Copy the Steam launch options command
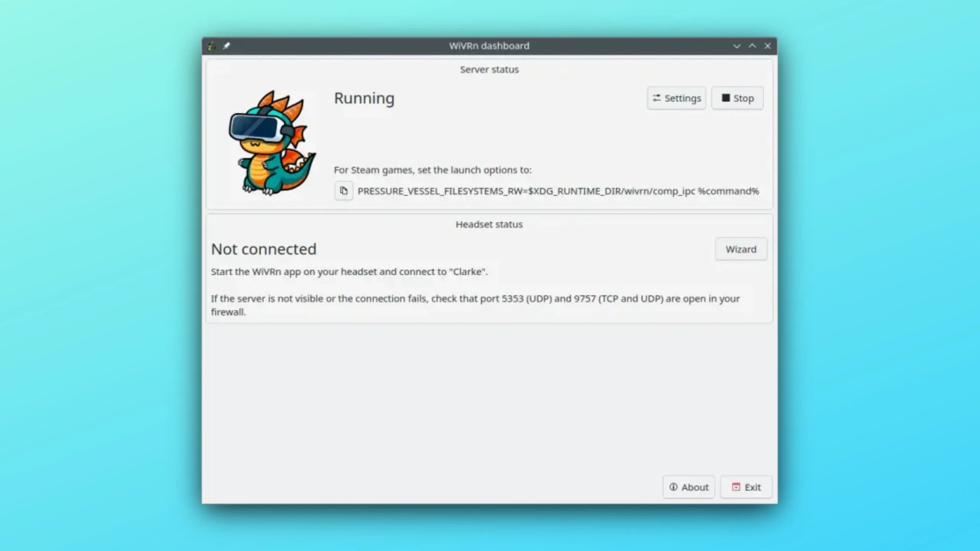 (x=344, y=191)
